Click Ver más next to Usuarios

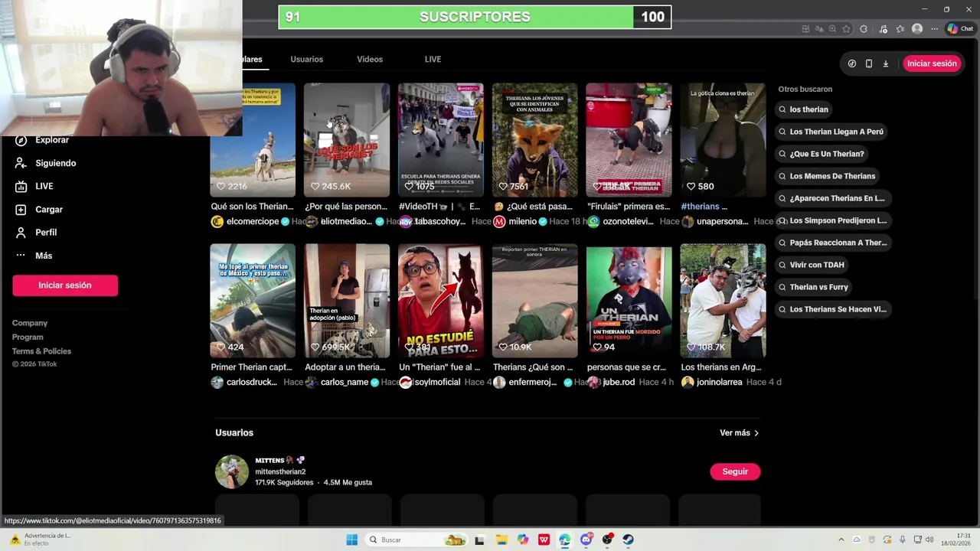[740, 433]
